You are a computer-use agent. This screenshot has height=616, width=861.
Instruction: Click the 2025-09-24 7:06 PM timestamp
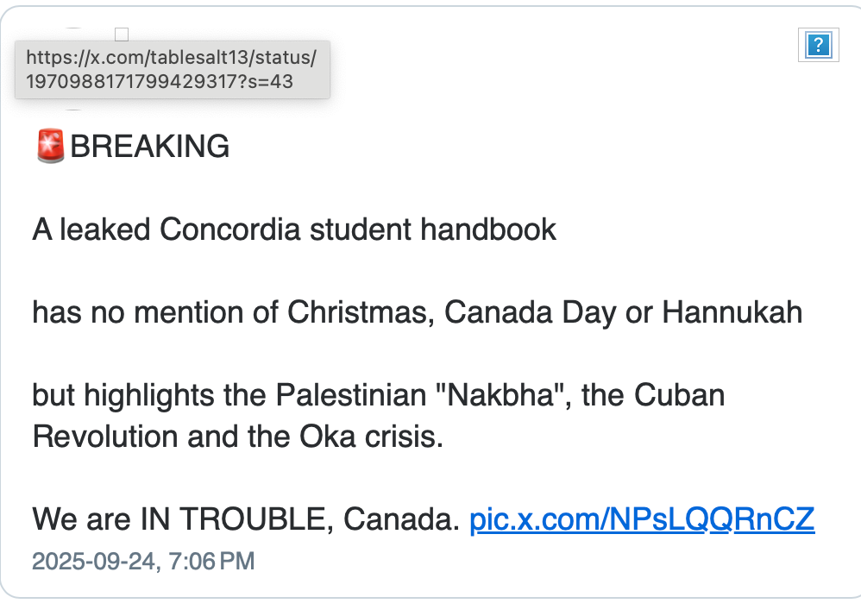click(x=143, y=561)
